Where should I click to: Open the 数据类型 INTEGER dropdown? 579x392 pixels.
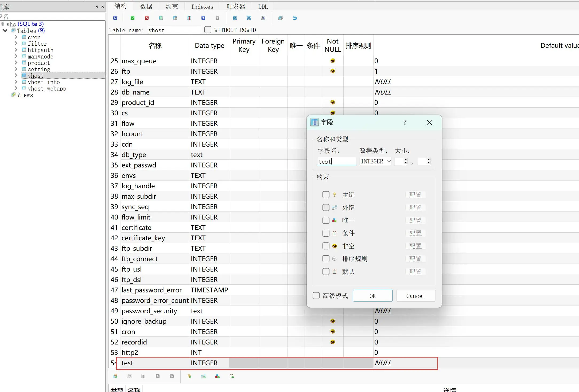click(375, 161)
